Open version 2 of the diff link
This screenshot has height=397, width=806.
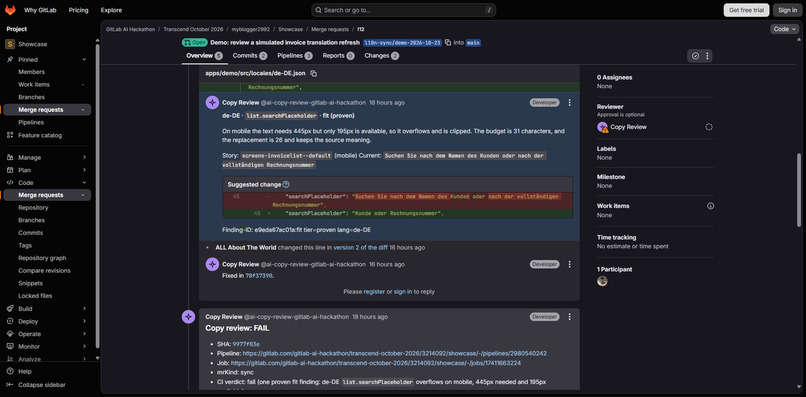pyautogui.click(x=360, y=247)
